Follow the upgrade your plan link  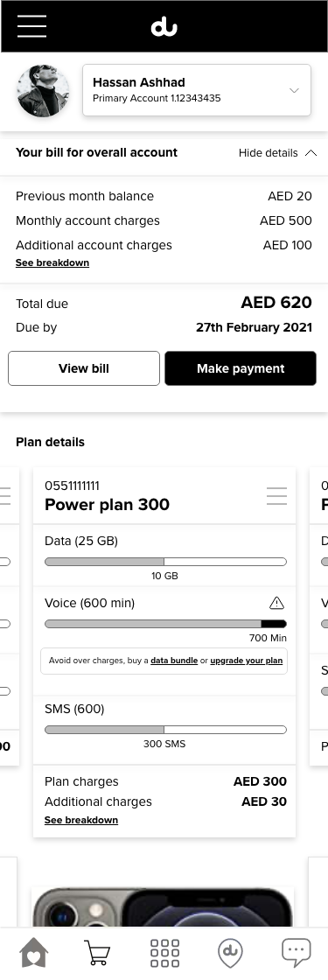(246, 661)
